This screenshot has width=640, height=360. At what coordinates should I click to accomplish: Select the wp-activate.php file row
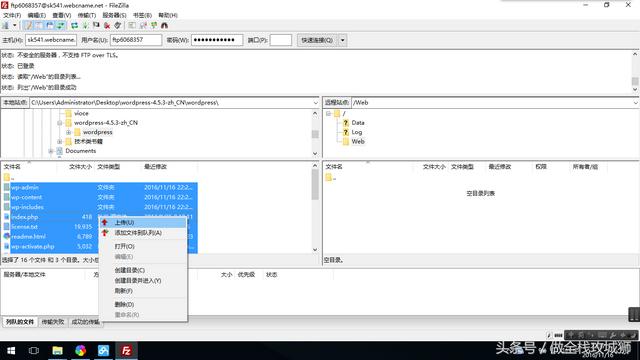click(100, 246)
